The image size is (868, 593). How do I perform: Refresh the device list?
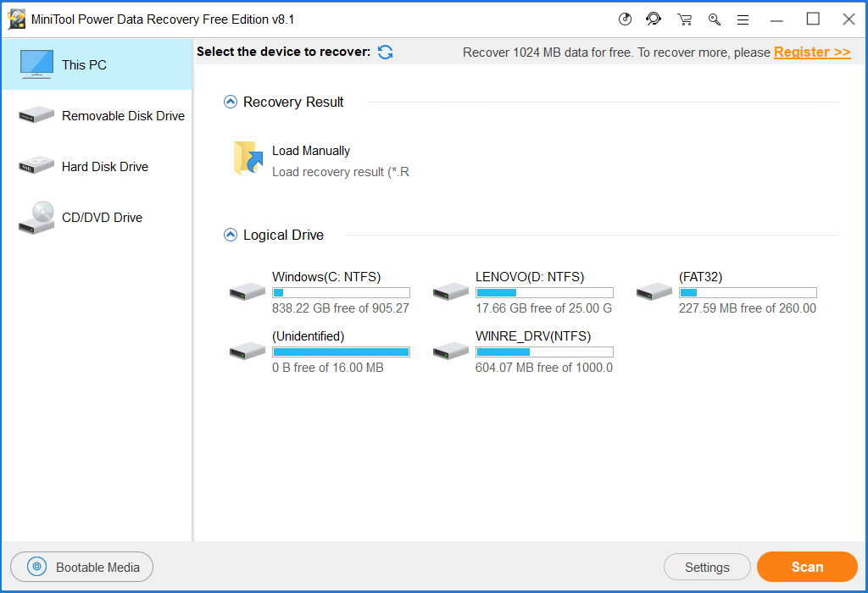[385, 53]
